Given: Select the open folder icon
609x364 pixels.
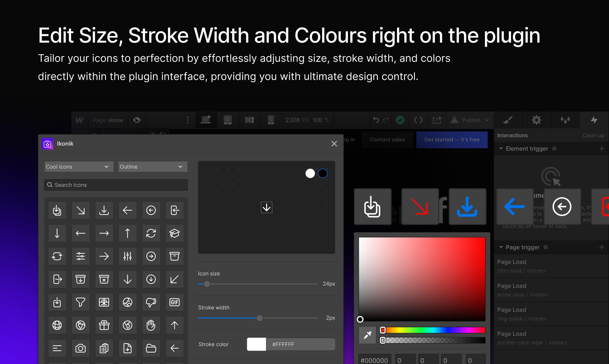Looking at the screenshot, I should point(151,348).
